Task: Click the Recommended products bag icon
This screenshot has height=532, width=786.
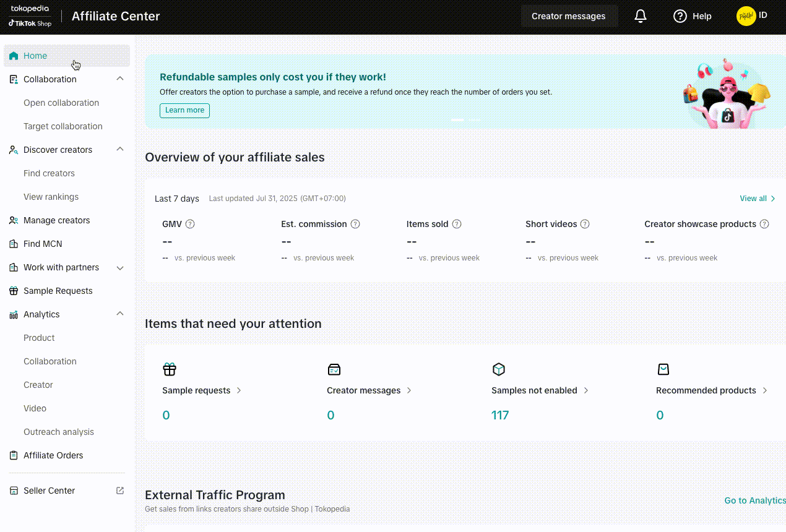Action: [x=663, y=369]
